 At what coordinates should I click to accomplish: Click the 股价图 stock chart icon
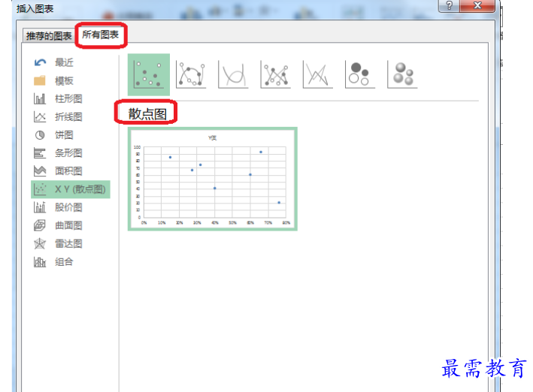click(x=40, y=207)
